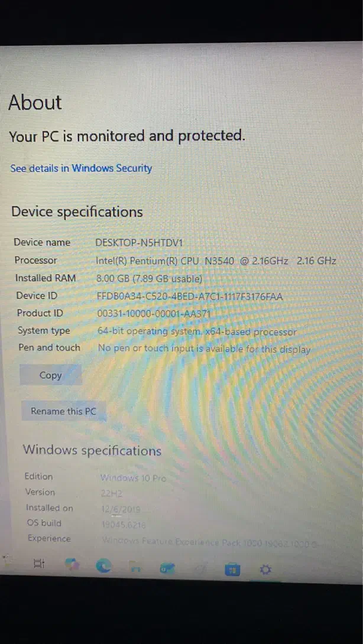The width and height of the screenshot is (363, 644).
Task: Open File Explorer folder icon
Action: pyautogui.click(x=135, y=568)
